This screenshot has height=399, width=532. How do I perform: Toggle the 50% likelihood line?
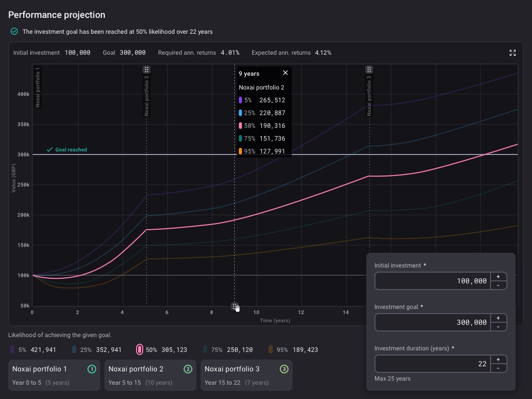pyautogui.click(x=161, y=350)
